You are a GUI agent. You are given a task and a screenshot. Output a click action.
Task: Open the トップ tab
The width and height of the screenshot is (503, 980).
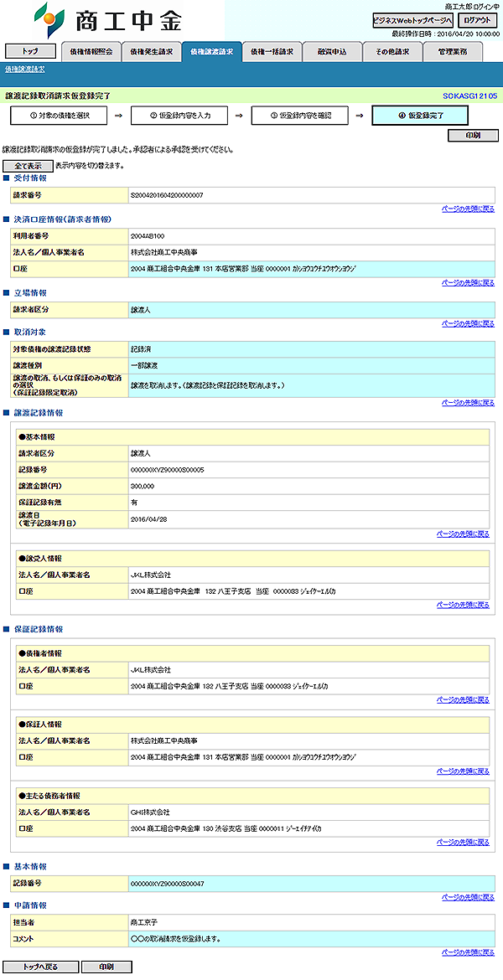point(30,51)
